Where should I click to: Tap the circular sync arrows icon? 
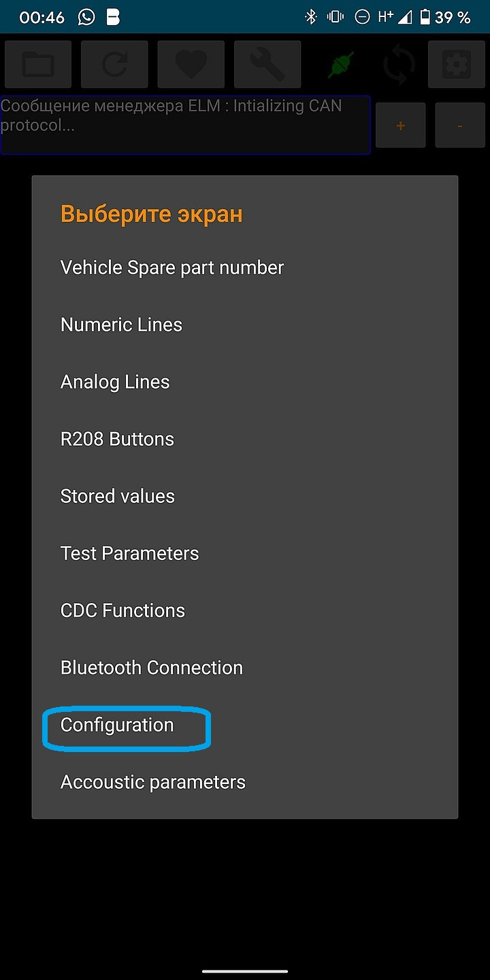(x=399, y=65)
